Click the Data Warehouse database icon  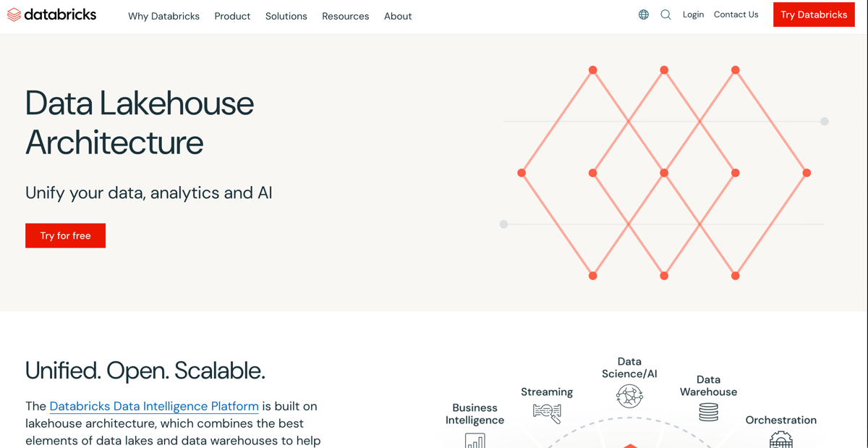tap(708, 412)
